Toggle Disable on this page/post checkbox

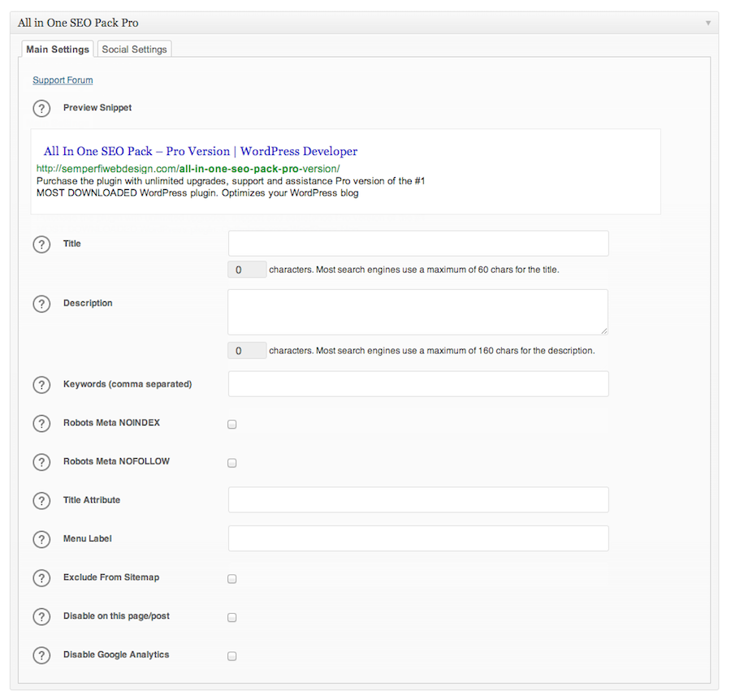[232, 618]
